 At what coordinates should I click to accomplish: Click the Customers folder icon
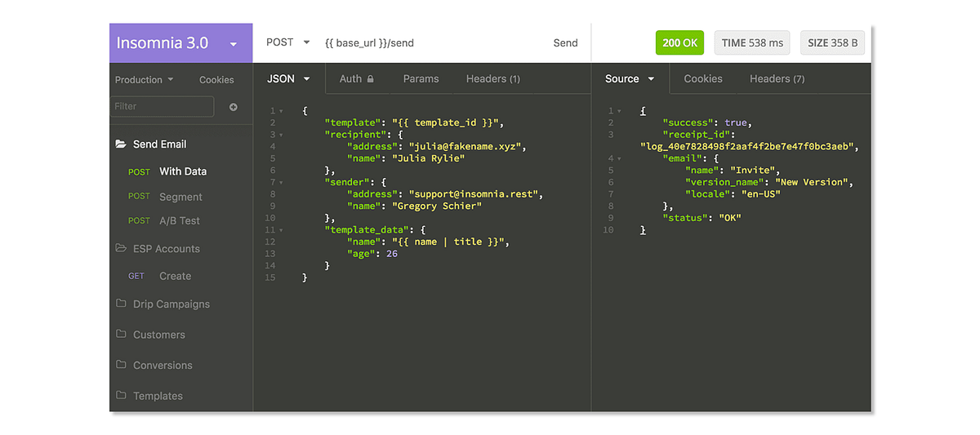tap(120, 334)
